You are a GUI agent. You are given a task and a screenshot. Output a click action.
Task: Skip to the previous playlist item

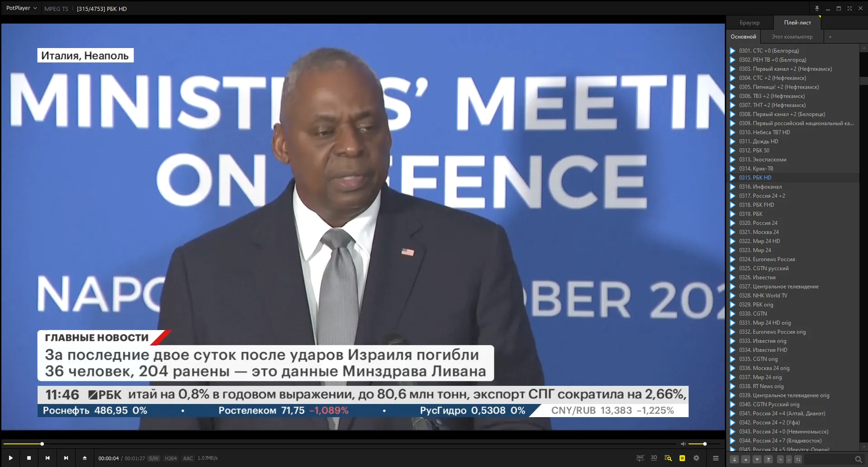coord(48,458)
